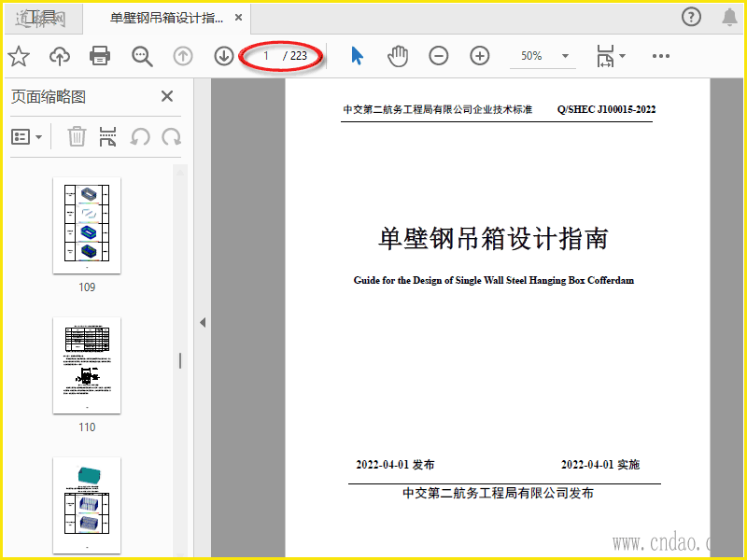Activate the hand pan tool
The width and height of the screenshot is (747, 560).
pyautogui.click(x=398, y=56)
